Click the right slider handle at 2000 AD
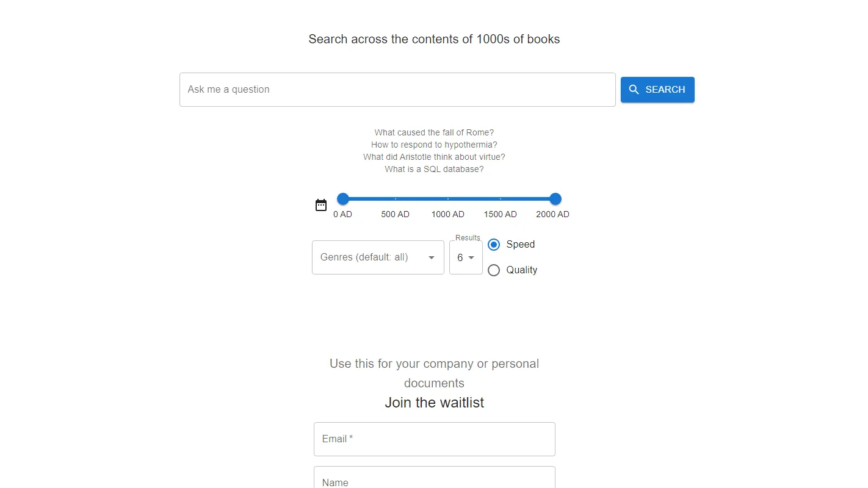Screen dimensions: 868x488 [555, 199]
